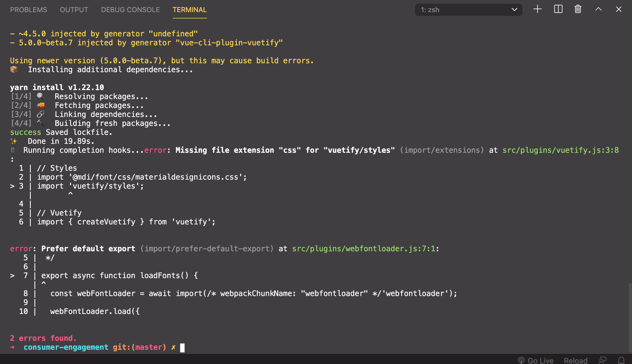
Task: Close the terminal panel
Action: (619, 9)
